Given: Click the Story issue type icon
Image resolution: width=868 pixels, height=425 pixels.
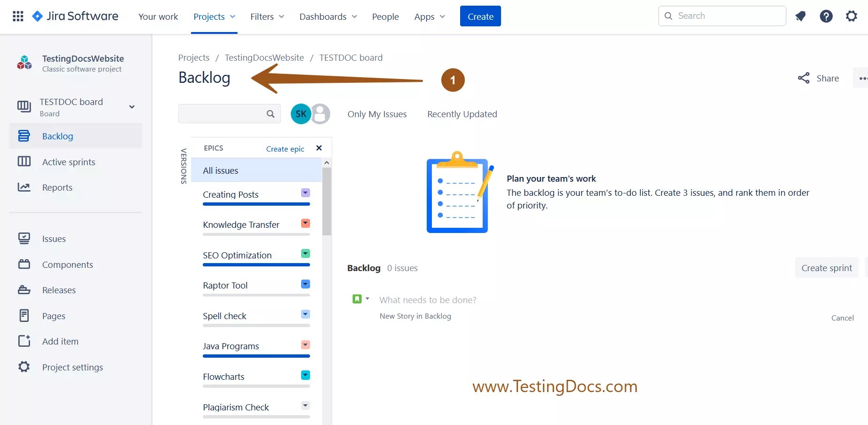Looking at the screenshot, I should pos(357,299).
